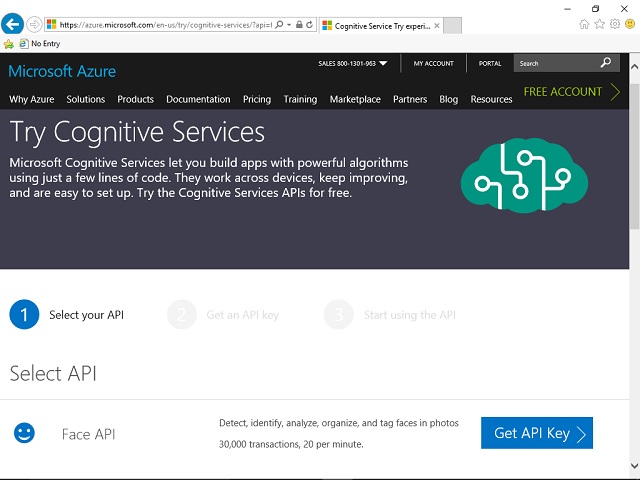This screenshot has height=480, width=640.
Task: Click the add to favorites bar star icon
Action: tap(9, 44)
